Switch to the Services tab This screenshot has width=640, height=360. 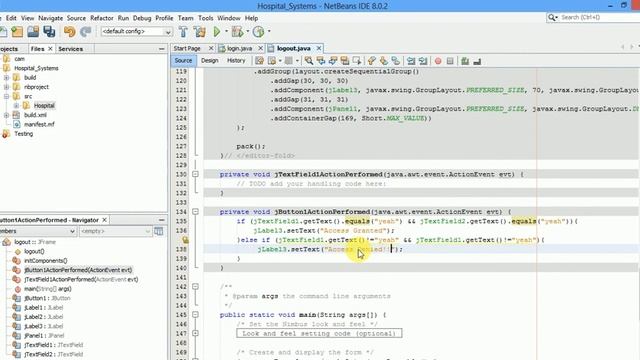click(x=70, y=49)
